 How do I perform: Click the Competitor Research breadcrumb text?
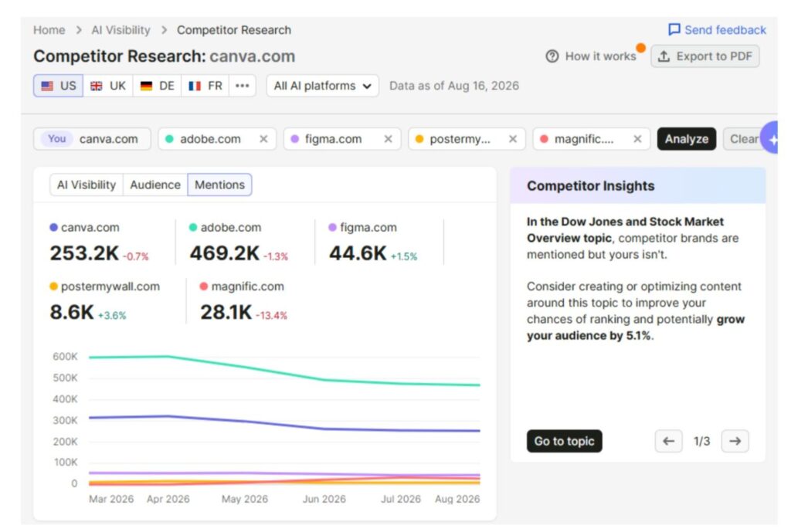(x=233, y=30)
